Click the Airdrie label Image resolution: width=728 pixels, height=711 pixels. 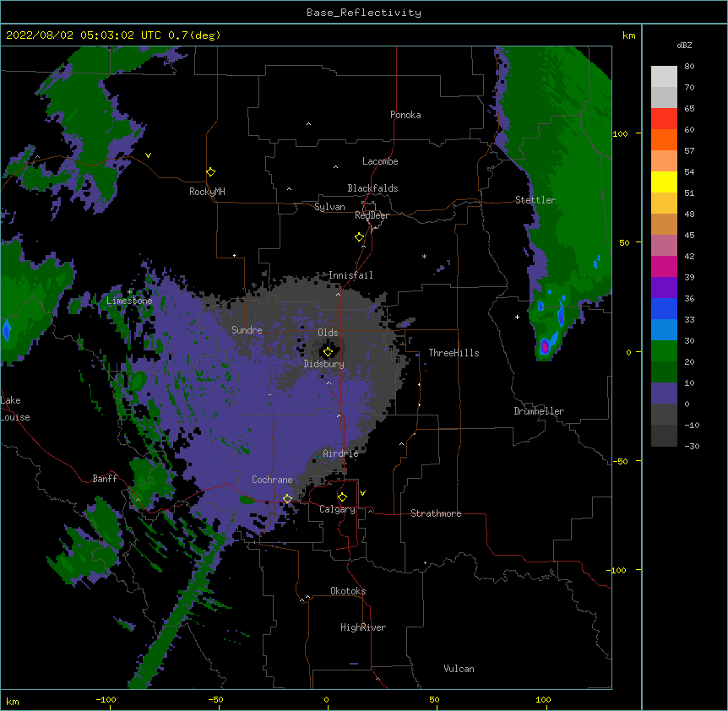[340, 453]
